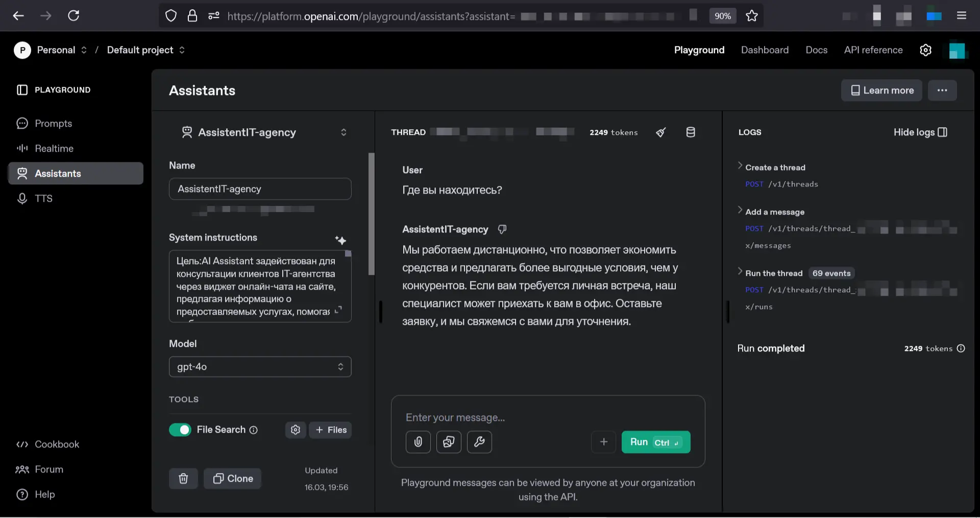The image size is (980, 518).
Task: Collapse the PLAYGROUND sidebar panel icon
Action: tap(22, 90)
